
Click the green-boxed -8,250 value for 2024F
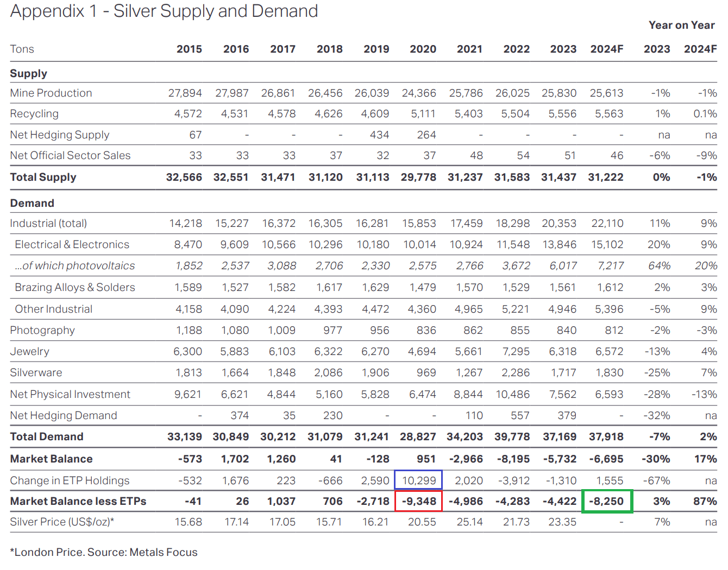tap(607, 501)
